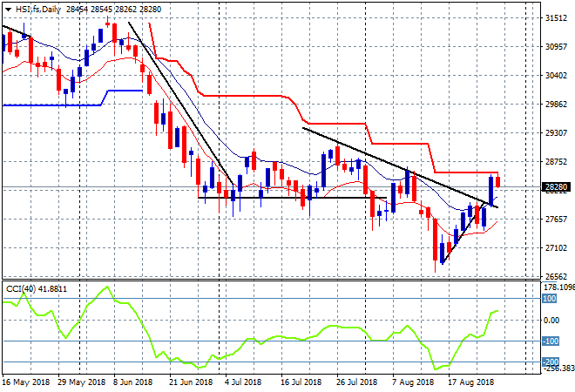This screenshot has height=392, width=575.
Task: Click the 21 Jun 2018 date label
Action: pyautogui.click(x=191, y=382)
